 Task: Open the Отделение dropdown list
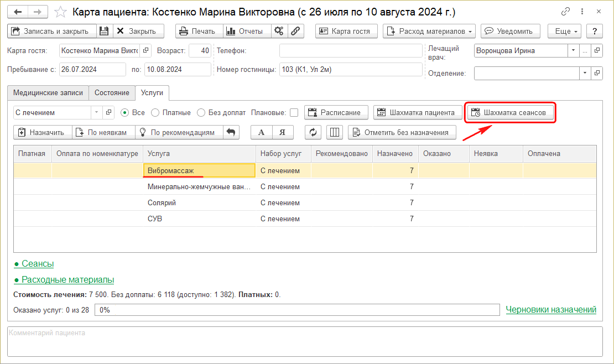pos(585,73)
